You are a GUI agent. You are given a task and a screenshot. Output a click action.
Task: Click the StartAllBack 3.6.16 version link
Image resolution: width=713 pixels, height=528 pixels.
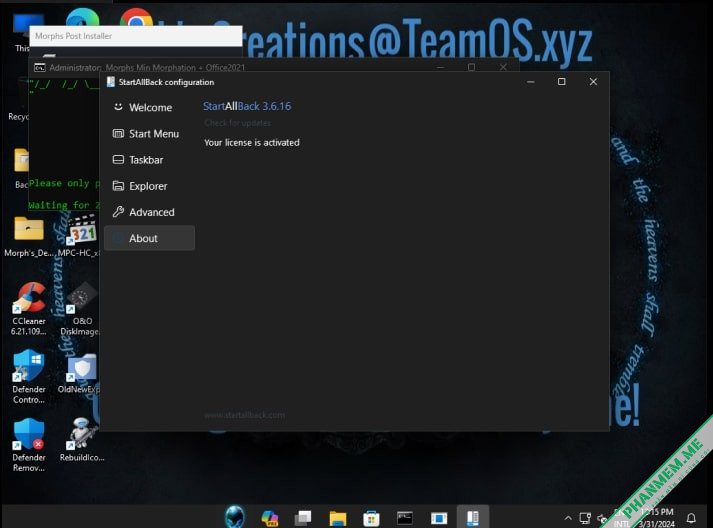[x=247, y=106]
